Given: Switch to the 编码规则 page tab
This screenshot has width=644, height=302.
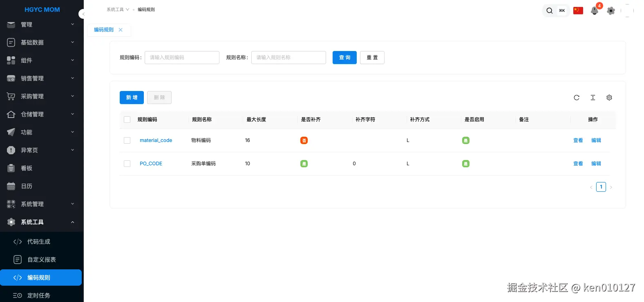Looking at the screenshot, I should (x=104, y=30).
